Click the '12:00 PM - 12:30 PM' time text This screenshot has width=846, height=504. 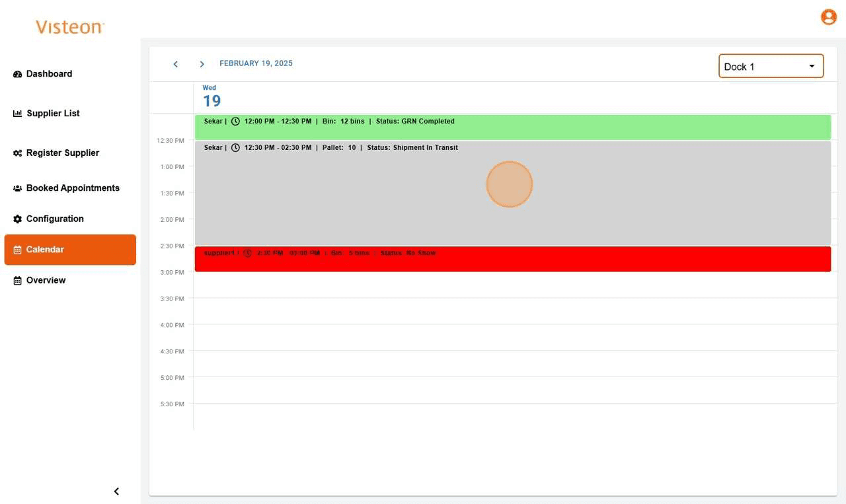click(278, 122)
